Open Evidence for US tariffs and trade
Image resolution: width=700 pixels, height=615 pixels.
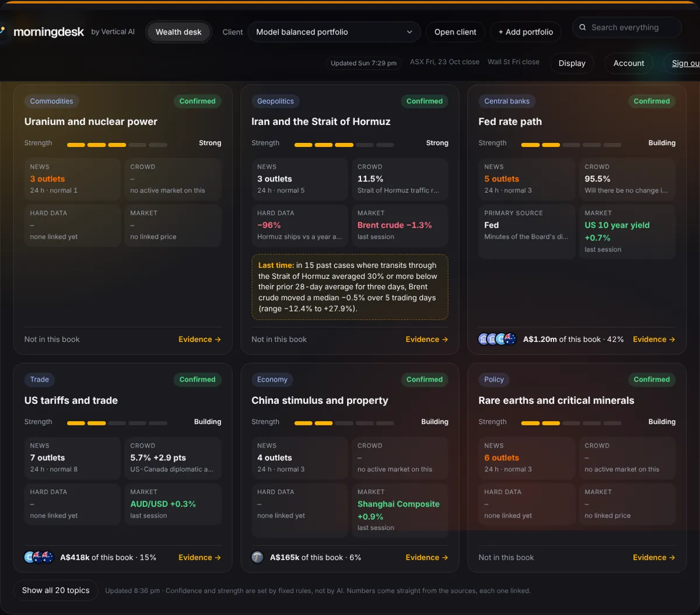click(x=199, y=557)
